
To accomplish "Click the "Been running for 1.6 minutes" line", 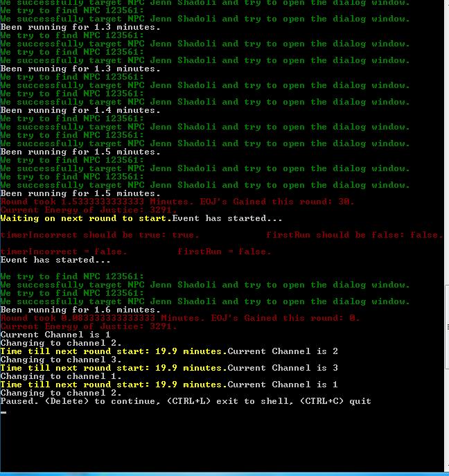I will tap(80, 310).
